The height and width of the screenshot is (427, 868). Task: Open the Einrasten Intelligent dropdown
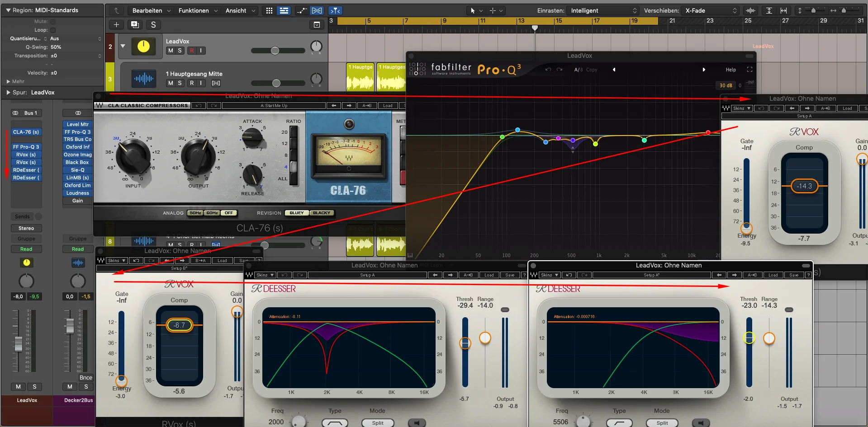coord(603,10)
